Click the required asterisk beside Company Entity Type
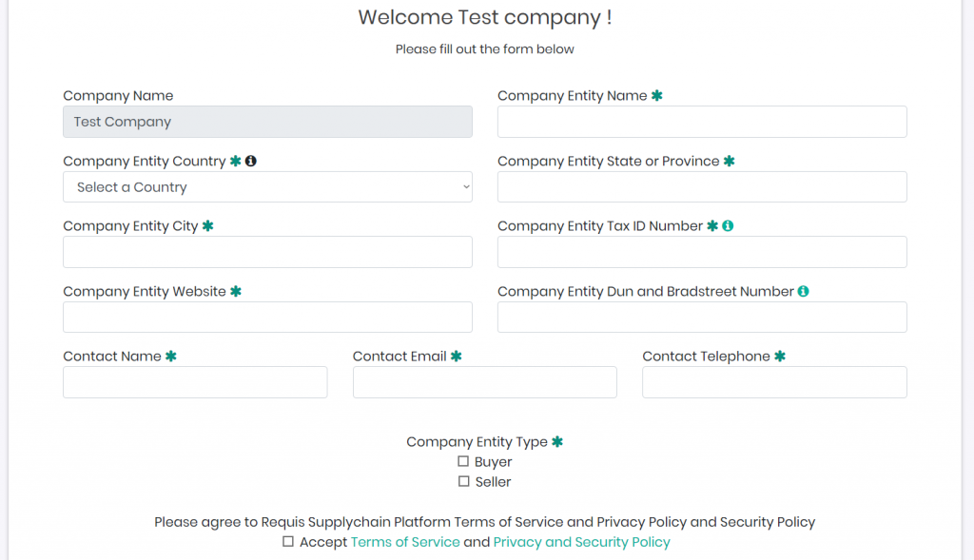Viewport: 974px width, 560px height. 557,442
